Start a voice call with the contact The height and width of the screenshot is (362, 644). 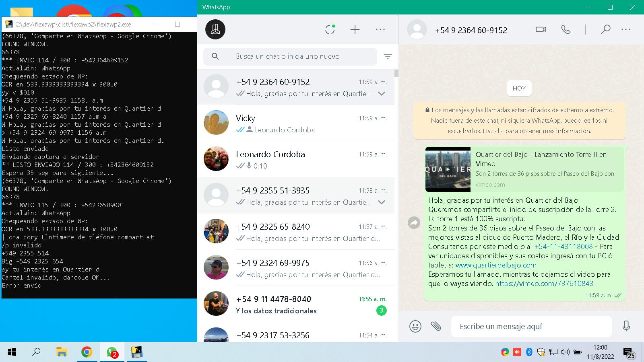566,29
